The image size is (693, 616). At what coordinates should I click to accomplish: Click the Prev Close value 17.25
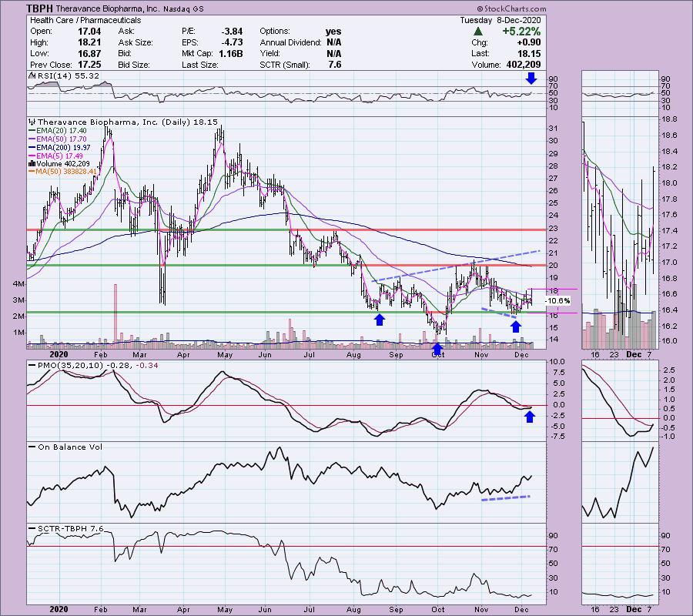coord(89,65)
